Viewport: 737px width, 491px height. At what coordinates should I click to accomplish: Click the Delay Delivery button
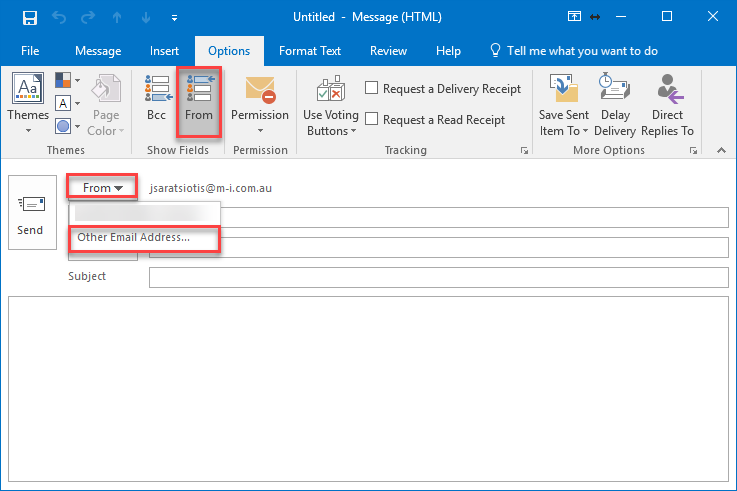tap(615, 105)
